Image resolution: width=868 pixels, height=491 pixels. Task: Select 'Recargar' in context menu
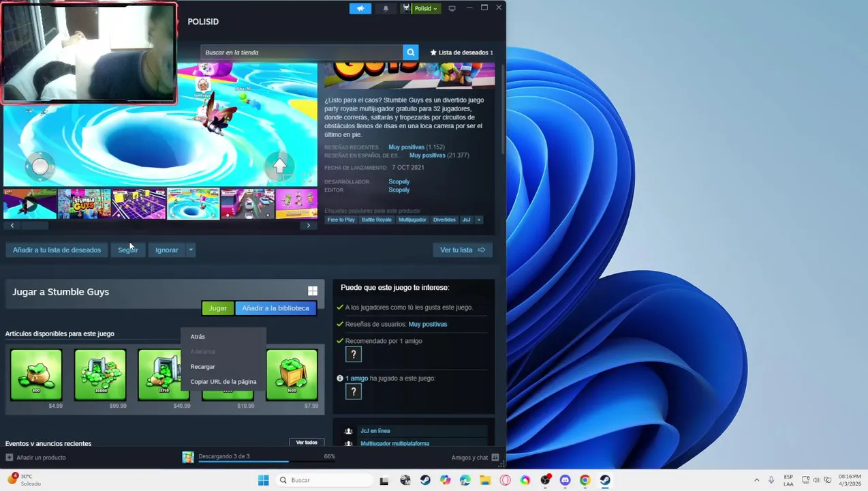[x=202, y=367]
